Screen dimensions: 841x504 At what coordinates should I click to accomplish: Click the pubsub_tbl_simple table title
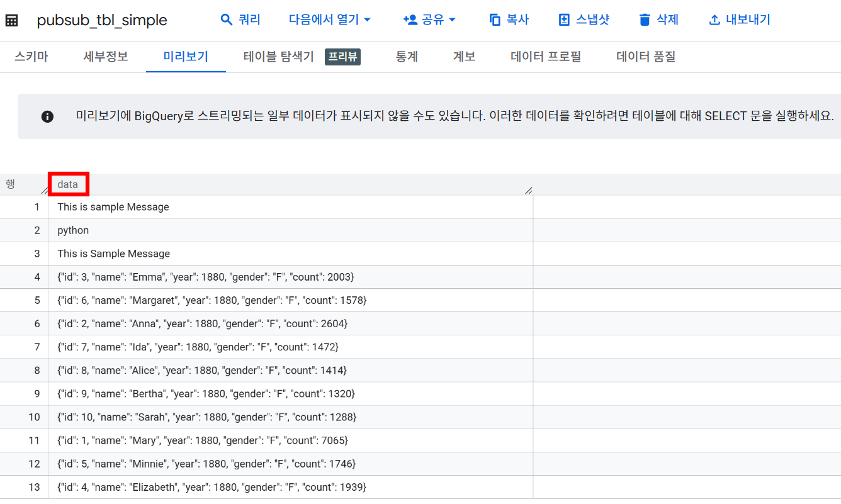pos(102,20)
